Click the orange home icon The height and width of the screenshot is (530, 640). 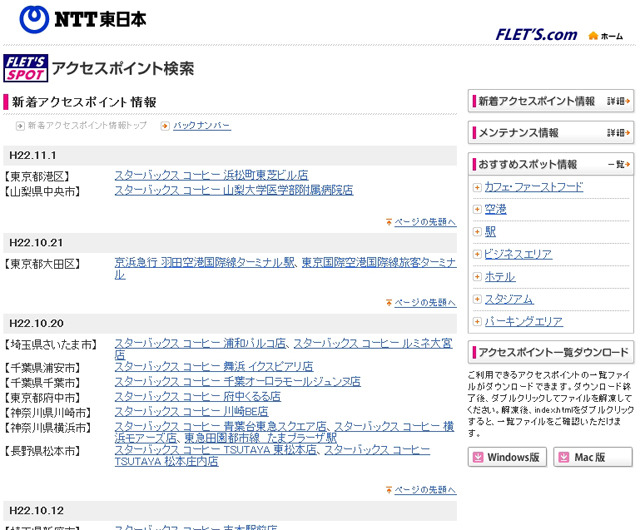[593, 36]
